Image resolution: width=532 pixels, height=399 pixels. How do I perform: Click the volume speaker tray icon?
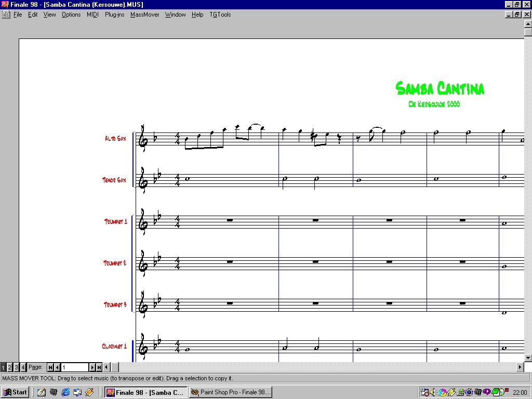point(432,392)
